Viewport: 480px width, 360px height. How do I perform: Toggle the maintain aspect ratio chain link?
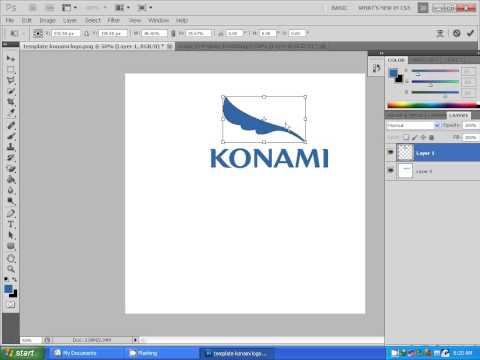pyautogui.click(x=173, y=33)
